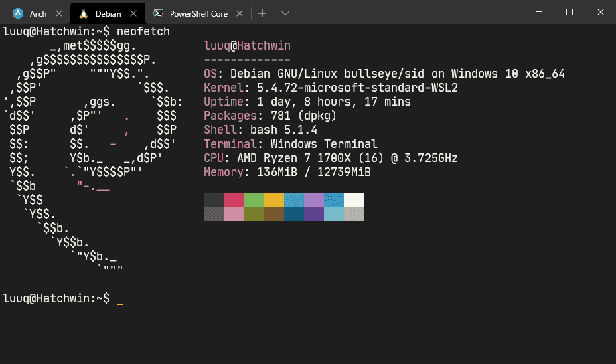
Task: Expand the profile dropdown chevron next to plus
Action: tap(285, 13)
